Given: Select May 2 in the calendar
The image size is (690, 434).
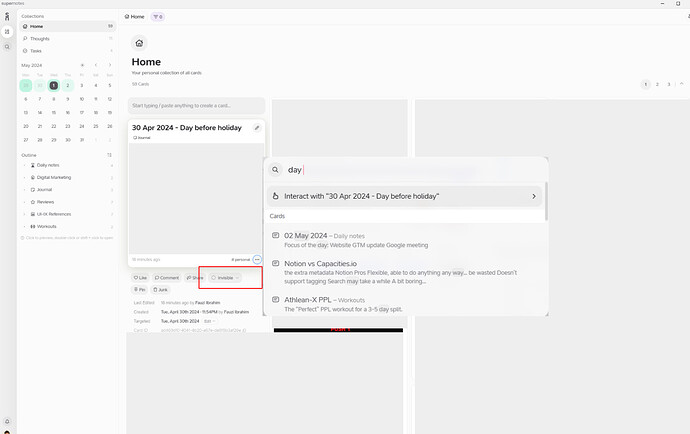Looking at the screenshot, I should click(68, 86).
